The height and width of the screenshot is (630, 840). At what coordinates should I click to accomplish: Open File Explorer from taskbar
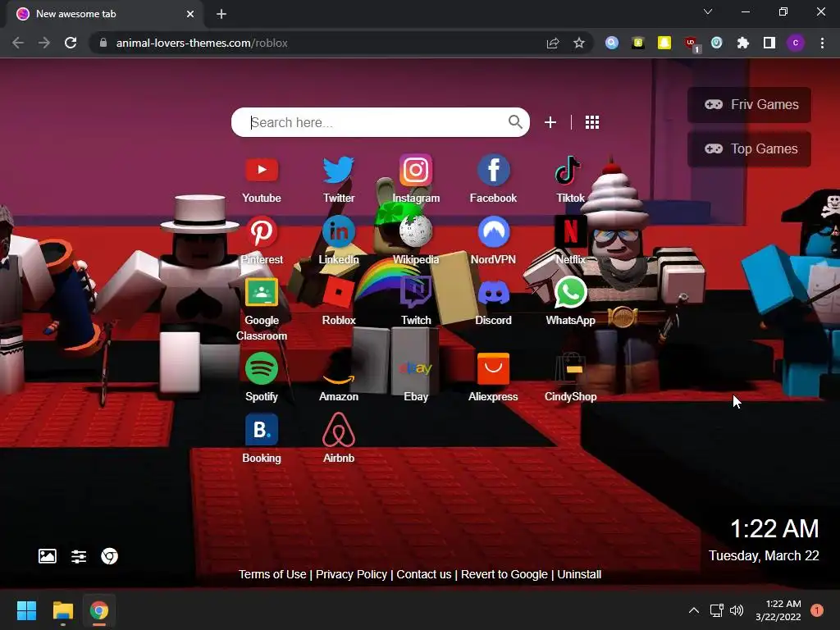(62, 610)
